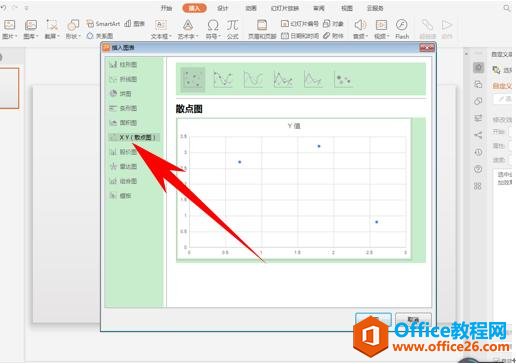Select the pie chart (饼图) category

121,94
